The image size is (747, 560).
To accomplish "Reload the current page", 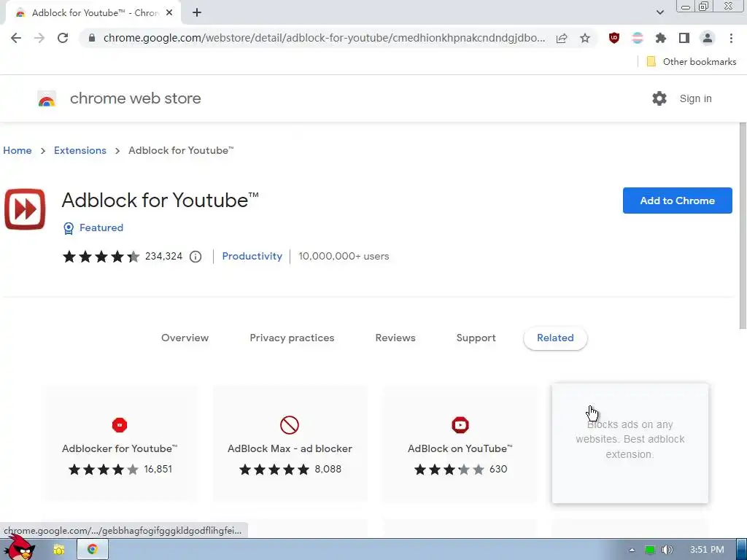I will [x=63, y=38].
